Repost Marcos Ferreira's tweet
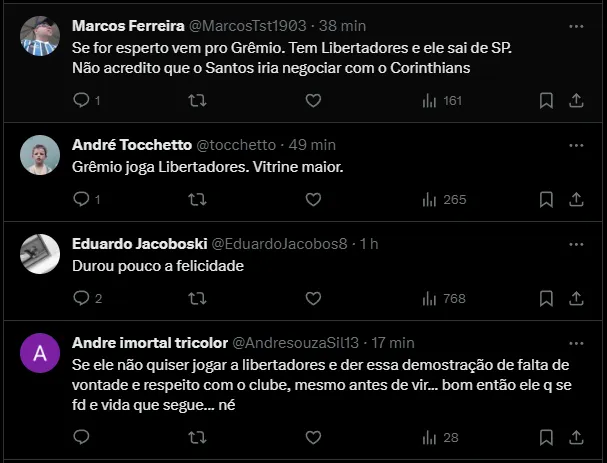The width and height of the screenshot is (607, 463). point(197,100)
